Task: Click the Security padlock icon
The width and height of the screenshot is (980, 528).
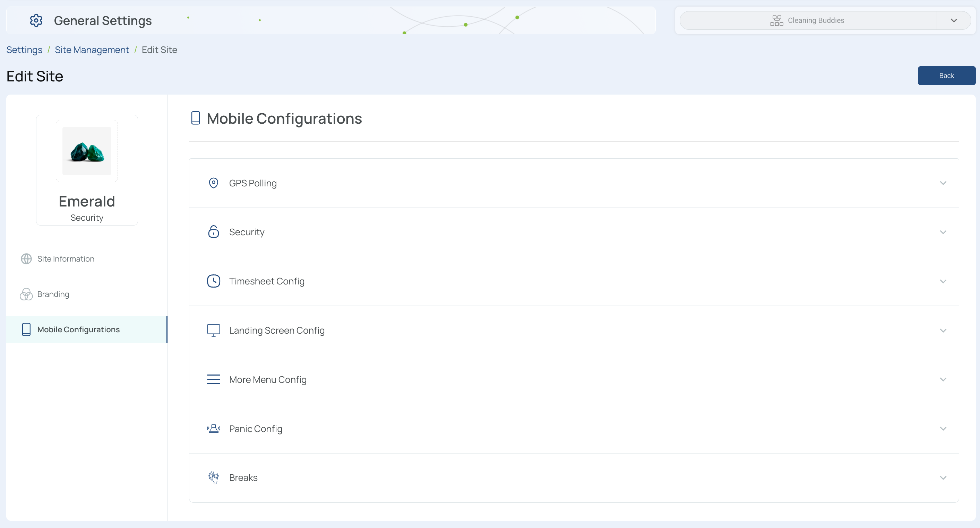Action: click(x=213, y=231)
